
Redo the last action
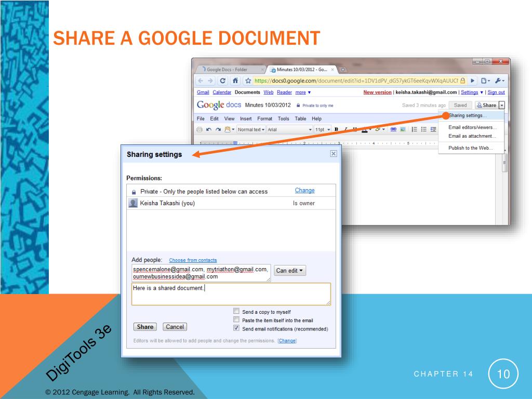pos(218,129)
